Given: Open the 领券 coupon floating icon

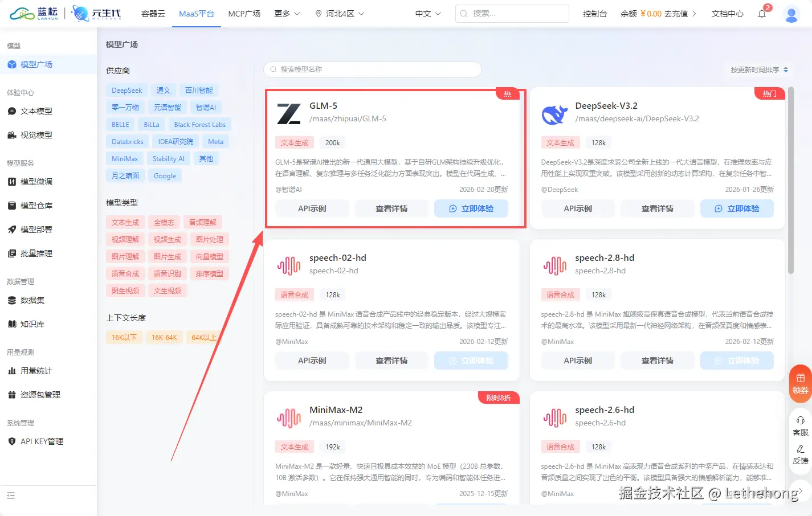Looking at the screenshot, I should [x=801, y=383].
